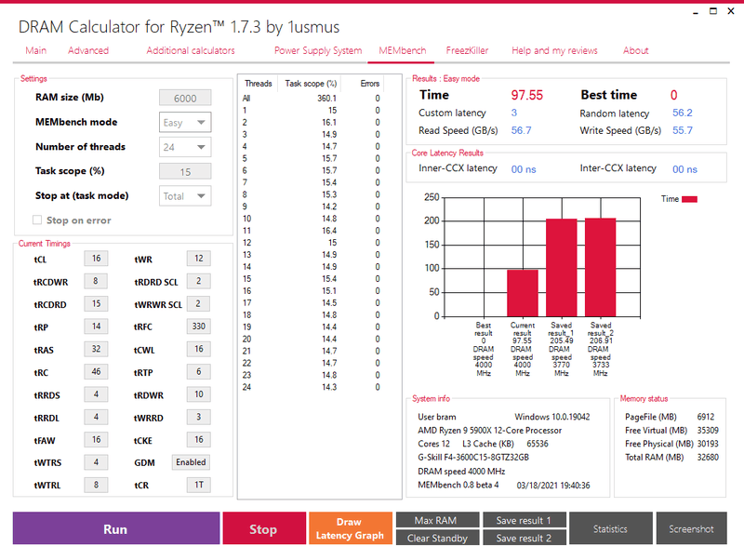This screenshot has height=560, width=744.
Task: Take a Screenshot with the button
Action: [x=691, y=528]
